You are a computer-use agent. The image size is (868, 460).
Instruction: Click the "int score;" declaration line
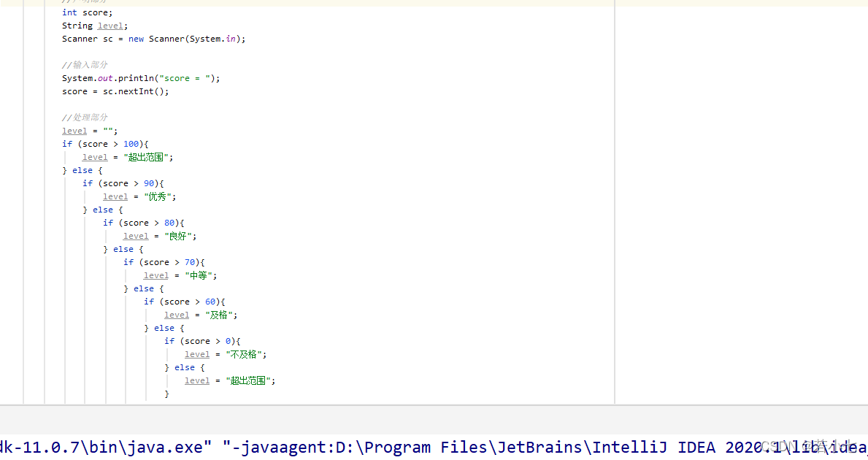(87, 12)
